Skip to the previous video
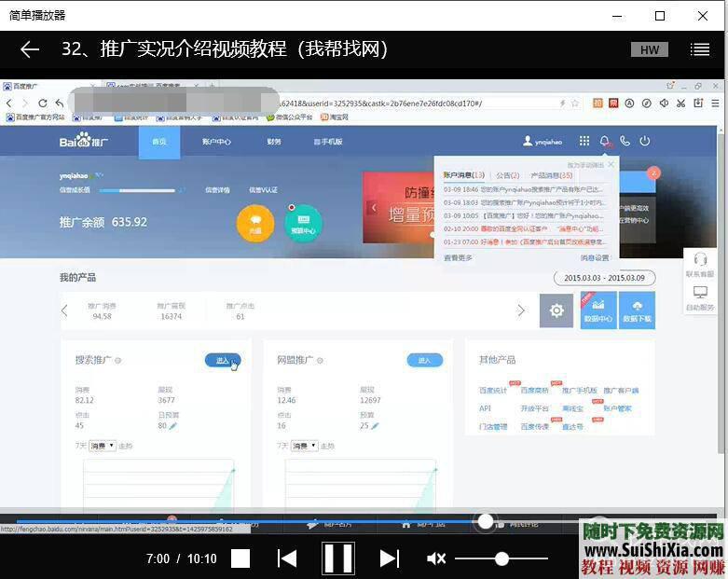 tap(287, 558)
